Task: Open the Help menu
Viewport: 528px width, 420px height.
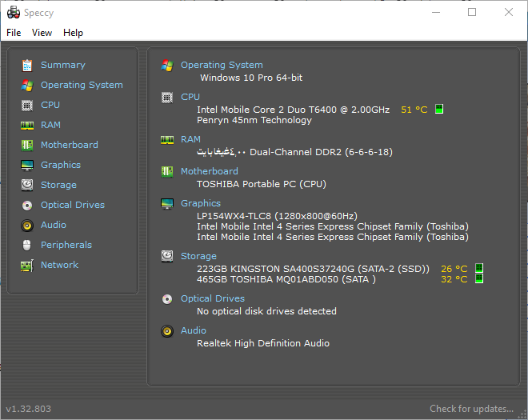Action: 73,33
